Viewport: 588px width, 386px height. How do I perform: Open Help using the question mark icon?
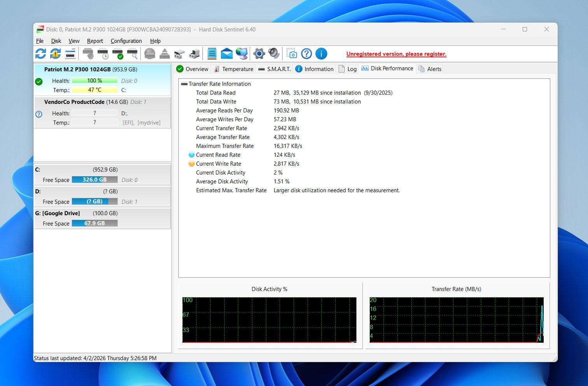(306, 54)
